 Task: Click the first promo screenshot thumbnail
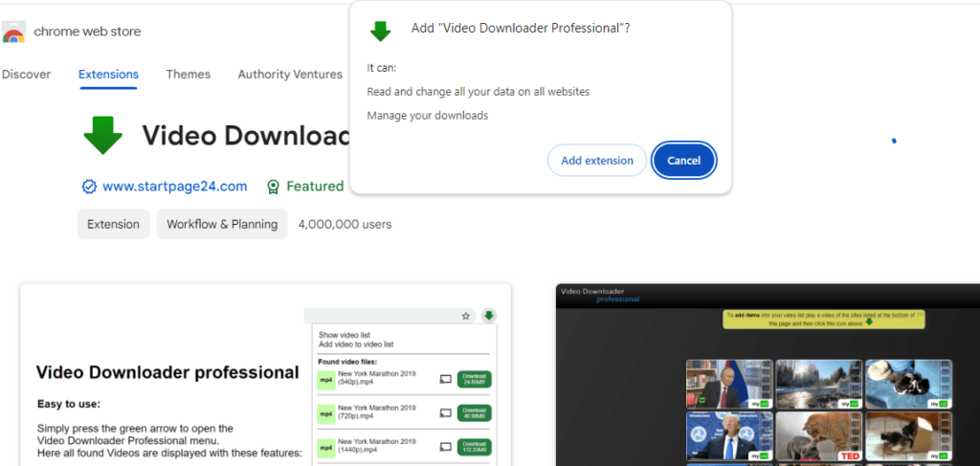266,375
